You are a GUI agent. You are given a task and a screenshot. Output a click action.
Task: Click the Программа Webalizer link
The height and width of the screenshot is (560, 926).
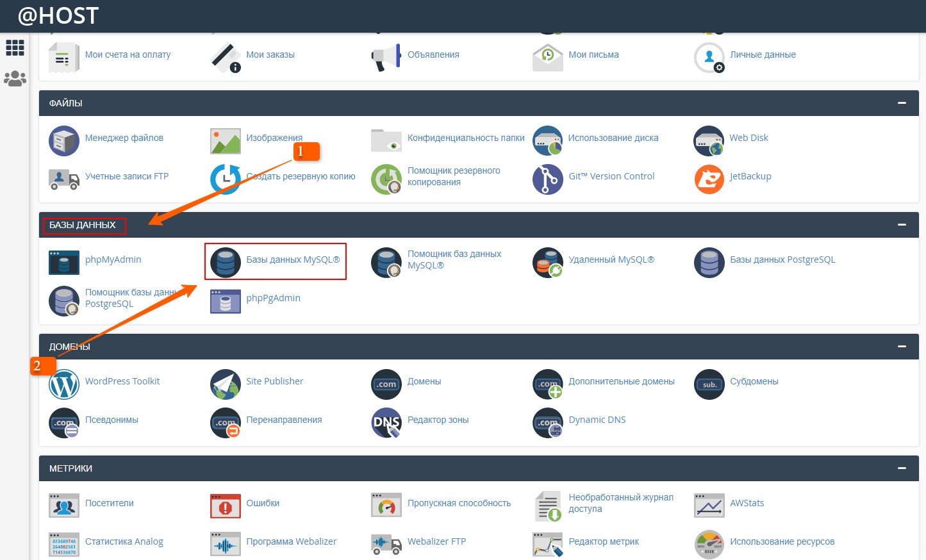point(292,541)
